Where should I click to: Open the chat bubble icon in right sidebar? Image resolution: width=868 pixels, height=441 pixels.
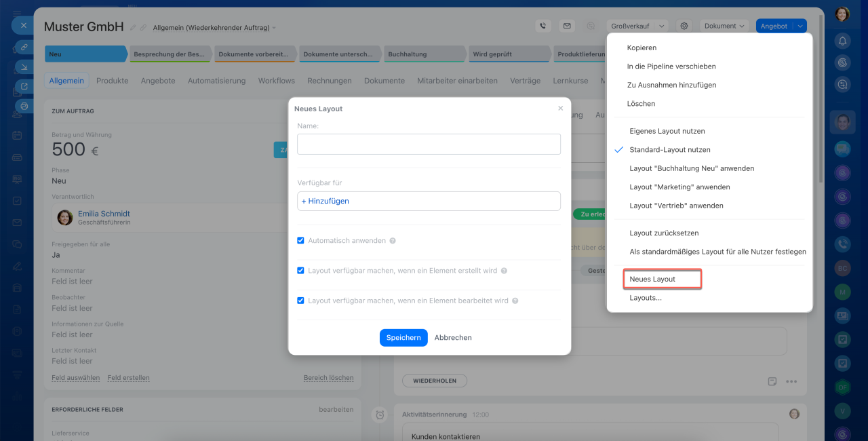point(842,149)
